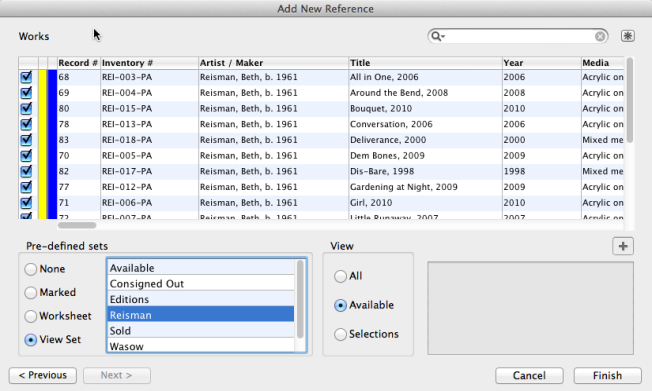Choose Editions from pre-defined sets list
The height and width of the screenshot is (391, 652).
tap(200, 299)
